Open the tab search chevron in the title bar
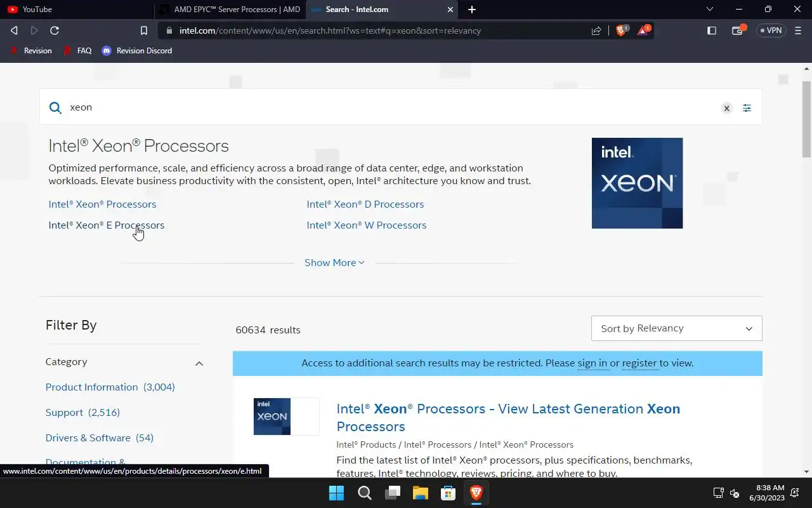This screenshot has height=508, width=812. point(710,10)
